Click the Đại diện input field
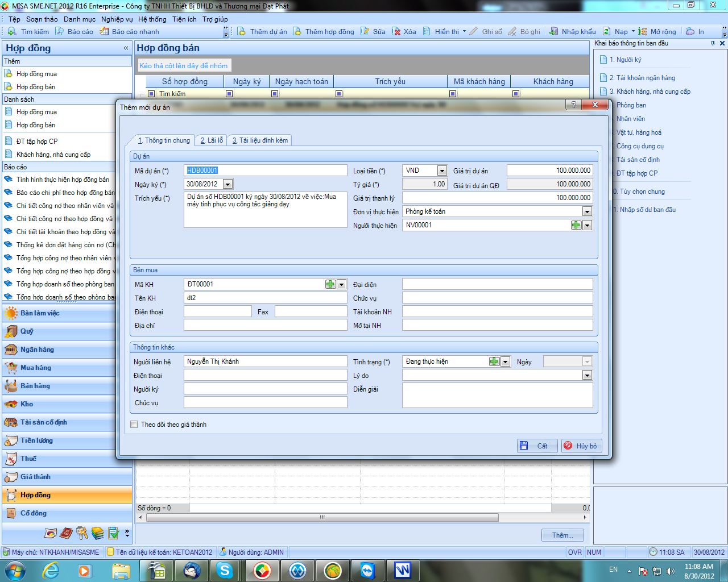 [498, 284]
